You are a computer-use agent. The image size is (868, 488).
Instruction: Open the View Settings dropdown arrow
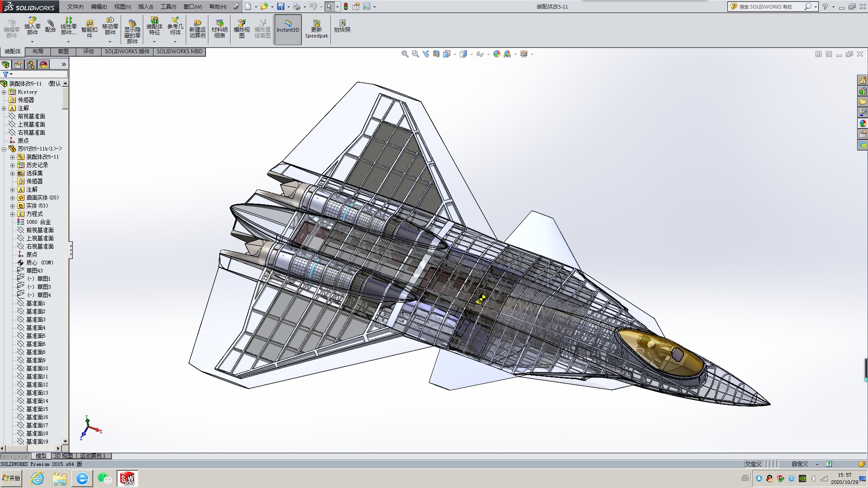(532, 54)
